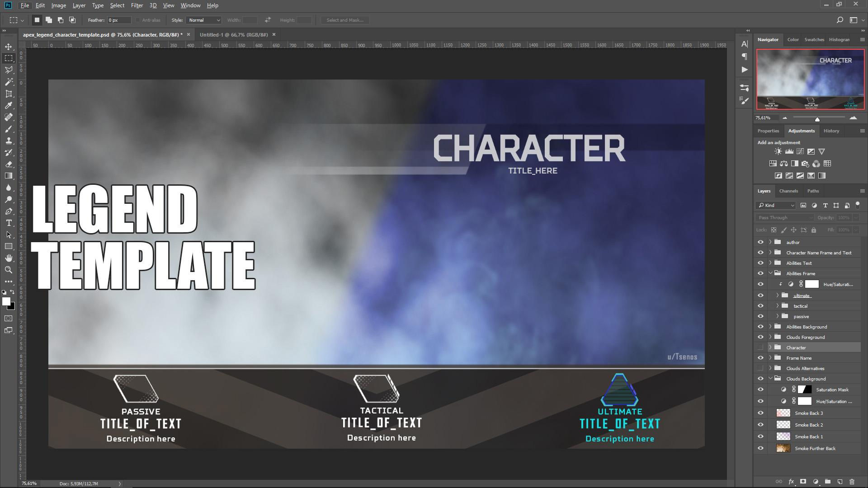Select the Move tool
868x488 pixels.
coord(9,47)
